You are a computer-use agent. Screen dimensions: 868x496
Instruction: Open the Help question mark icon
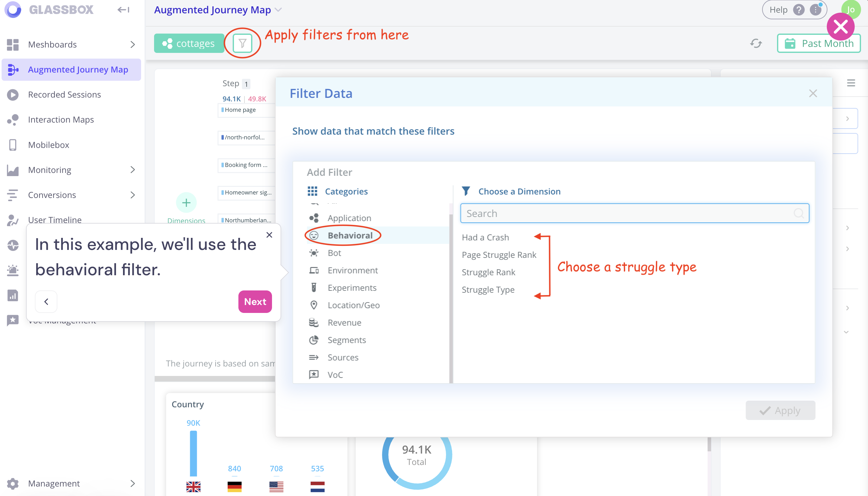(799, 10)
